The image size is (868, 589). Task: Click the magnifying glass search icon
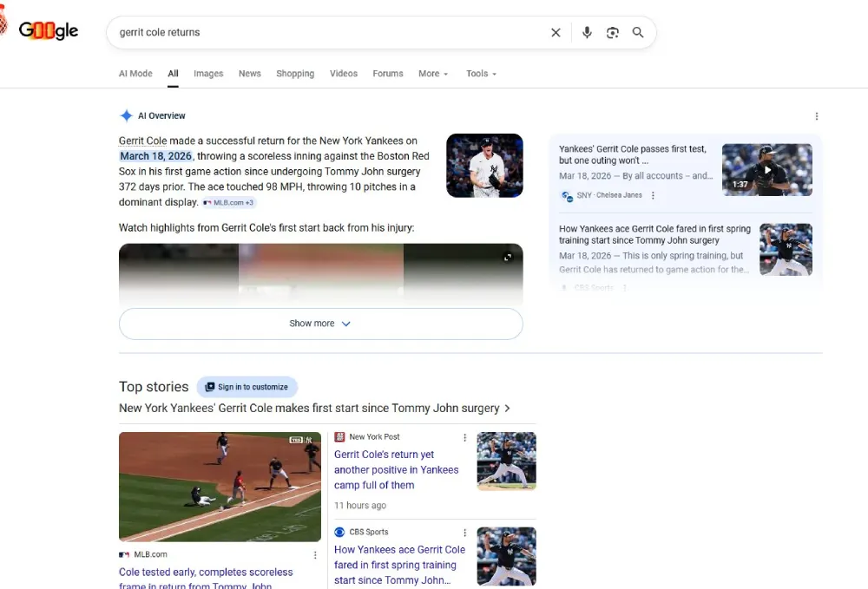(638, 33)
